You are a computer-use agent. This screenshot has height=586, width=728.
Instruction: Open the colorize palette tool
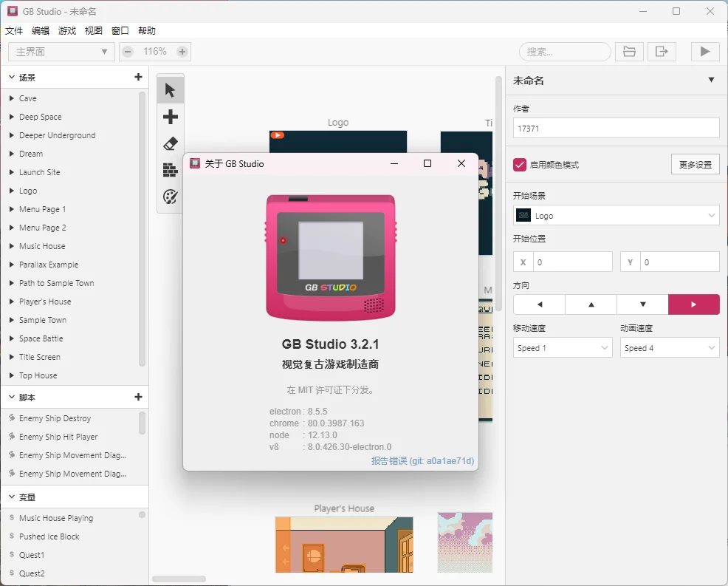coord(170,197)
